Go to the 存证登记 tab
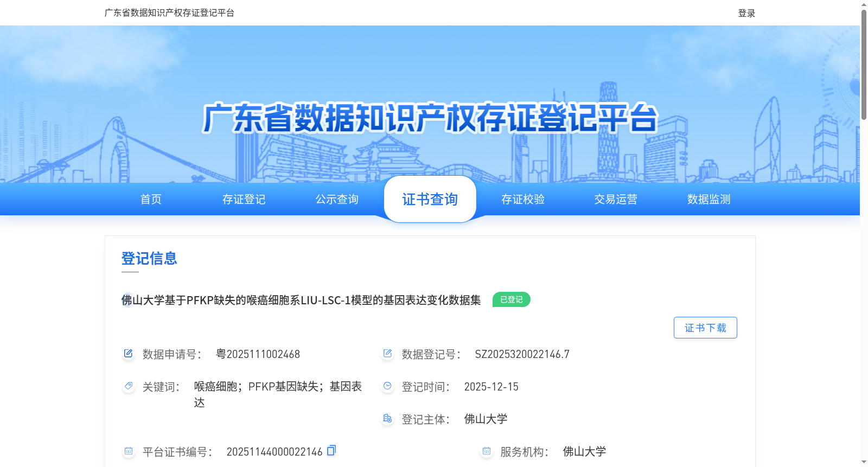Image resolution: width=868 pixels, height=467 pixels. [x=244, y=199]
